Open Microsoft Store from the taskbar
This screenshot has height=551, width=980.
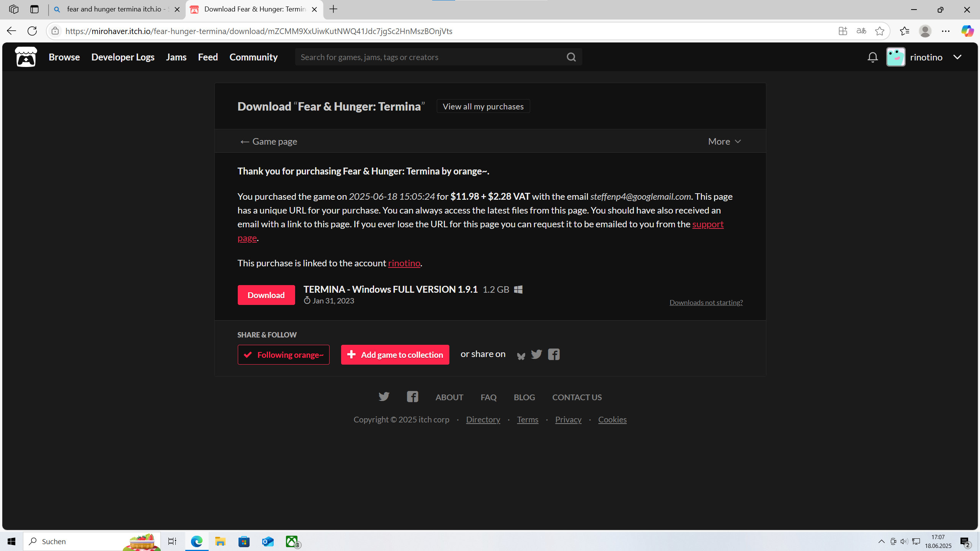(x=244, y=541)
